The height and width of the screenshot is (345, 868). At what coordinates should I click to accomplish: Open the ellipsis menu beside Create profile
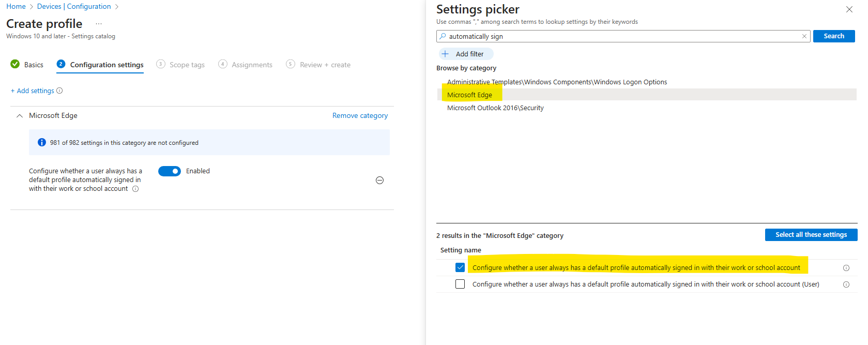[99, 24]
